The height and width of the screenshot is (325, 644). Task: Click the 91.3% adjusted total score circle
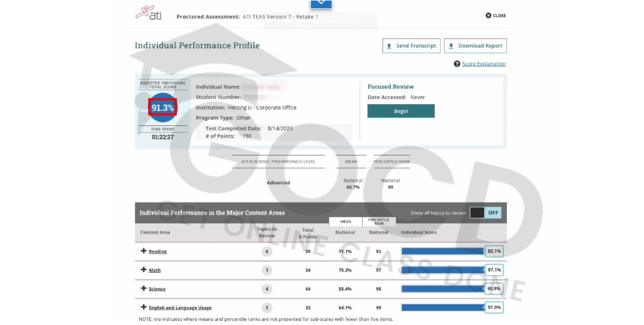click(163, 108)
